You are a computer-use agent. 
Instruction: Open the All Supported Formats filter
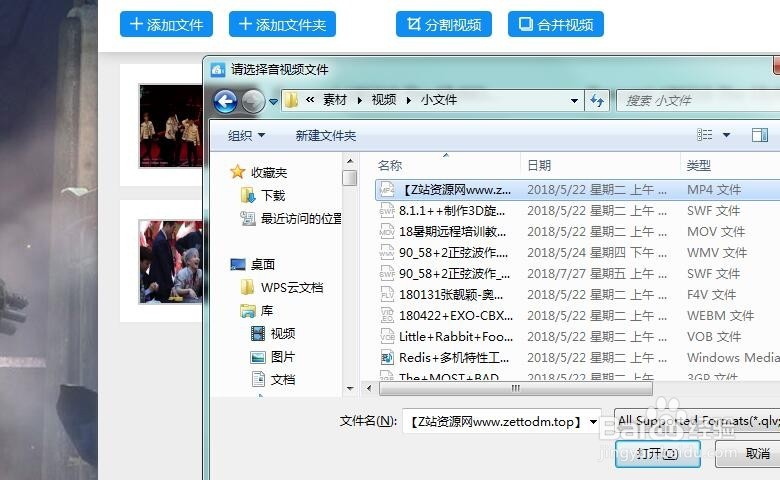click(697, 421)
